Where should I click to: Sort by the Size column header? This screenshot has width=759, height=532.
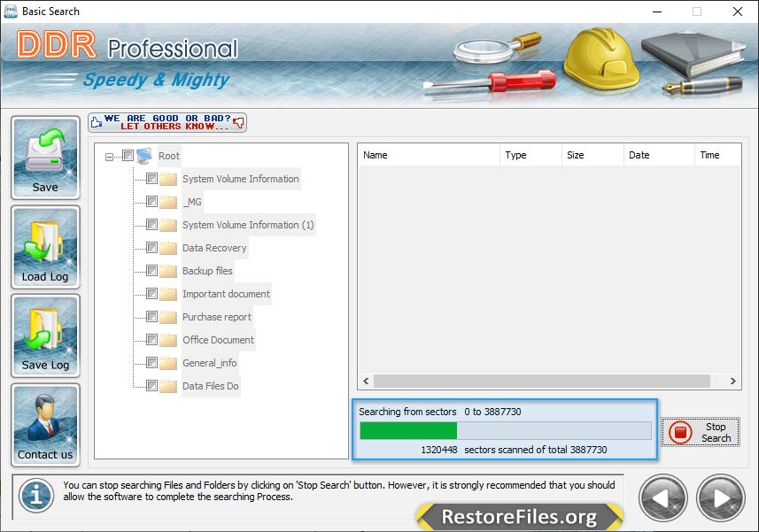(593, 155)
